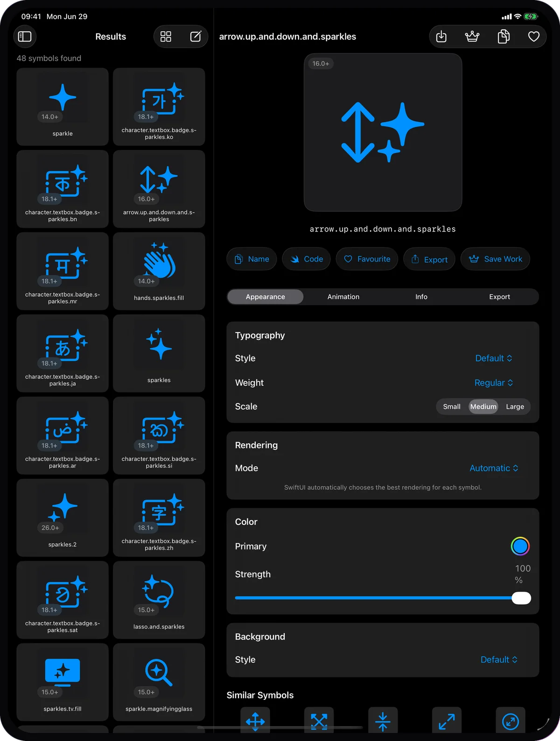Copy symbol with Name button
This screenshot has height=741, width=560.
coord(252,259)
